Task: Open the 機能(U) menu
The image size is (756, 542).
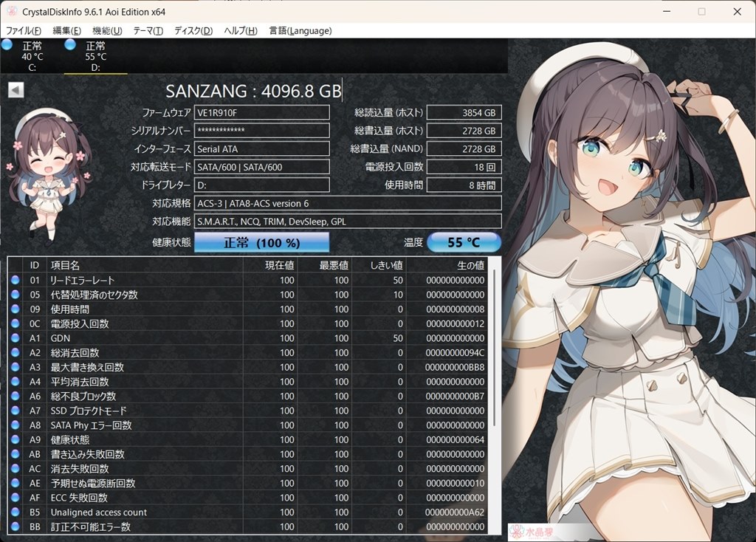Action: pos(107,30)
